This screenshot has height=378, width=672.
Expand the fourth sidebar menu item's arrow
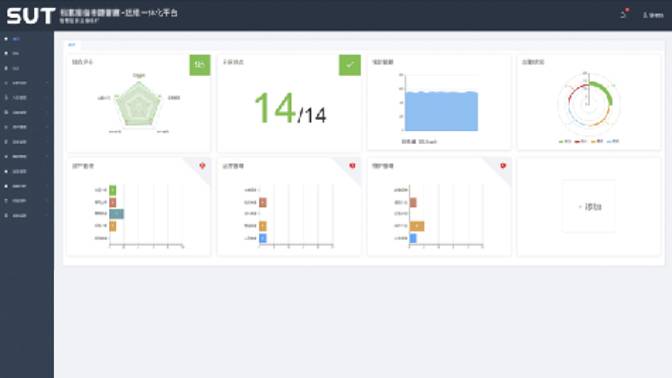[x=47, y=83]
